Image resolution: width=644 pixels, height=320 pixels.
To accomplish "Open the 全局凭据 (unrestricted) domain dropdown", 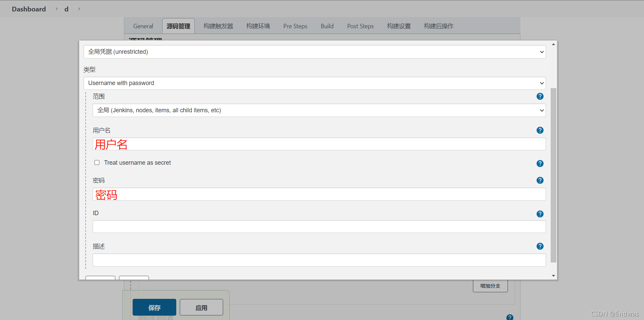I will (315, 52).
